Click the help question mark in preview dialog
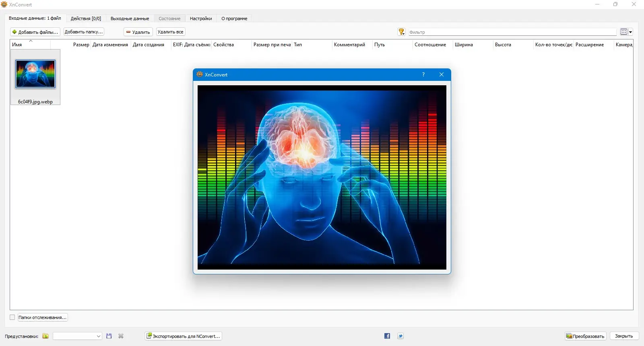644x346 pixels. (x=423, y=74)
